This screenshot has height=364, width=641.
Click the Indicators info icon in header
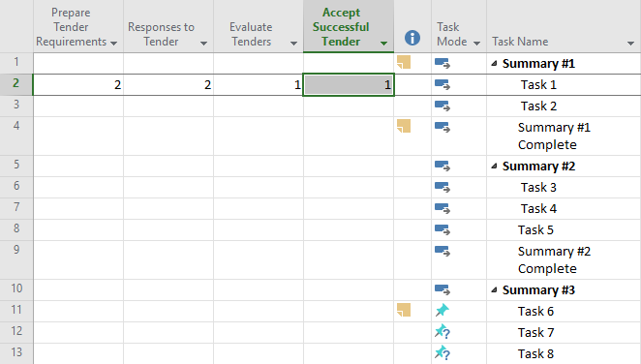coord(412,38)
